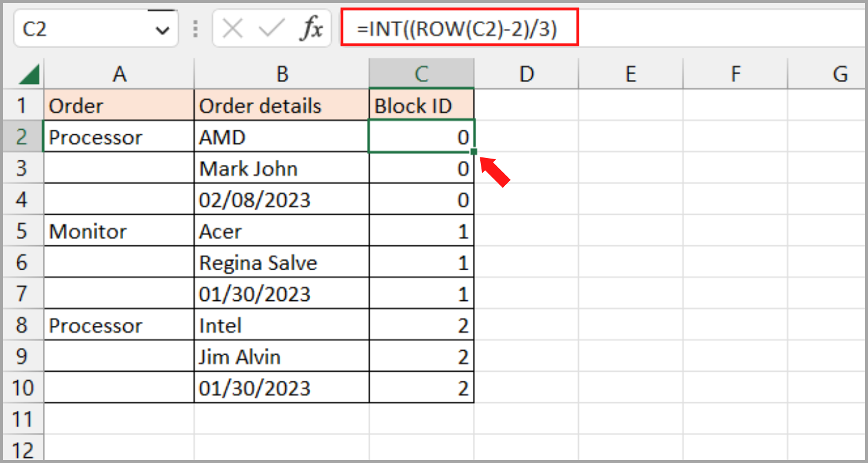Image resolution: width=868 pixels, height=463 pixels.
Task: Click the Select All triangle corner
Action: tap(29, 75)
